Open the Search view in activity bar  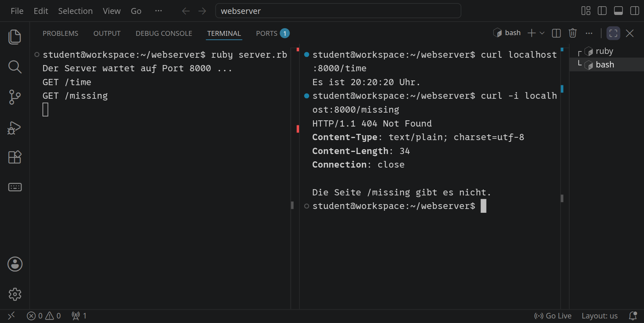pos(15,67)
